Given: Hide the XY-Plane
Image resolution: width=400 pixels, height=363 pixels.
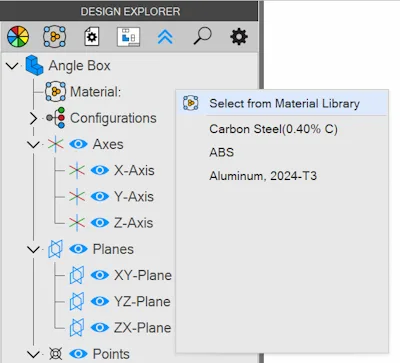Looking at the screenshot, I should 100,275.
